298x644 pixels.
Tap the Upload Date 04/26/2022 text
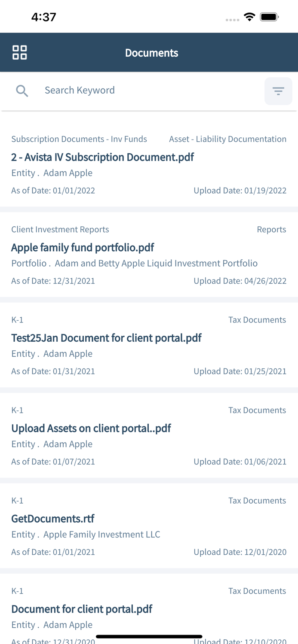click(x=240, y=281)
